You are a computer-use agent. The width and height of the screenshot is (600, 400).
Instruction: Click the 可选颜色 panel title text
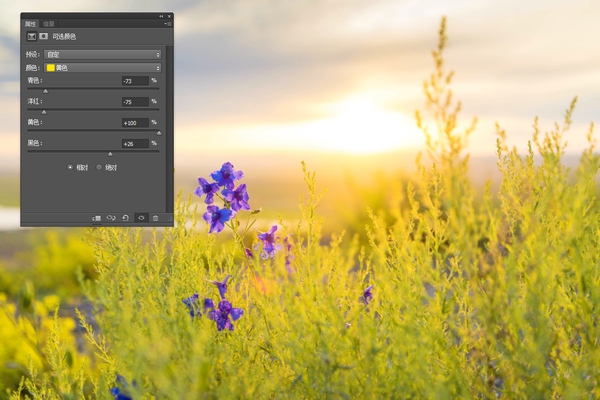click(x=64, y=37)
